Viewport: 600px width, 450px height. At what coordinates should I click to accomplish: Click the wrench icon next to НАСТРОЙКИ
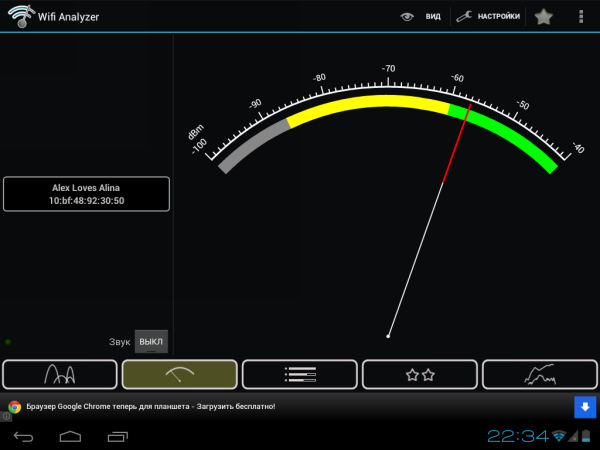click(x=464, y=16)
